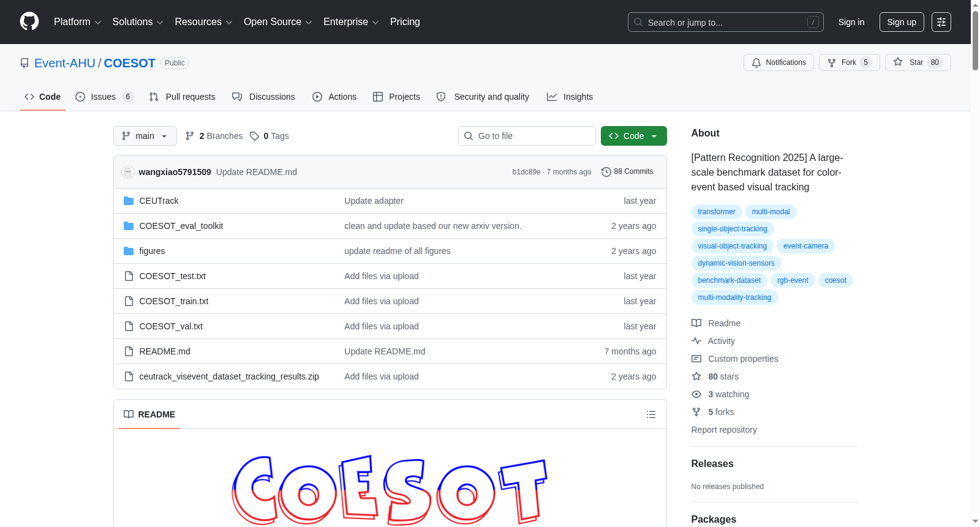Viewport: 980px width, 527px height.
Task: Open the COESOT_train.txt file
Action: [174, 301]
